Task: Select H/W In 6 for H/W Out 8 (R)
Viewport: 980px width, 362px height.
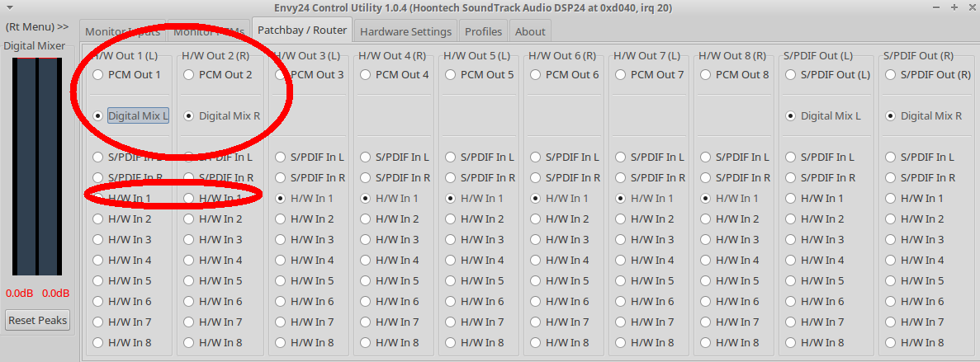Action: (705, 301)
